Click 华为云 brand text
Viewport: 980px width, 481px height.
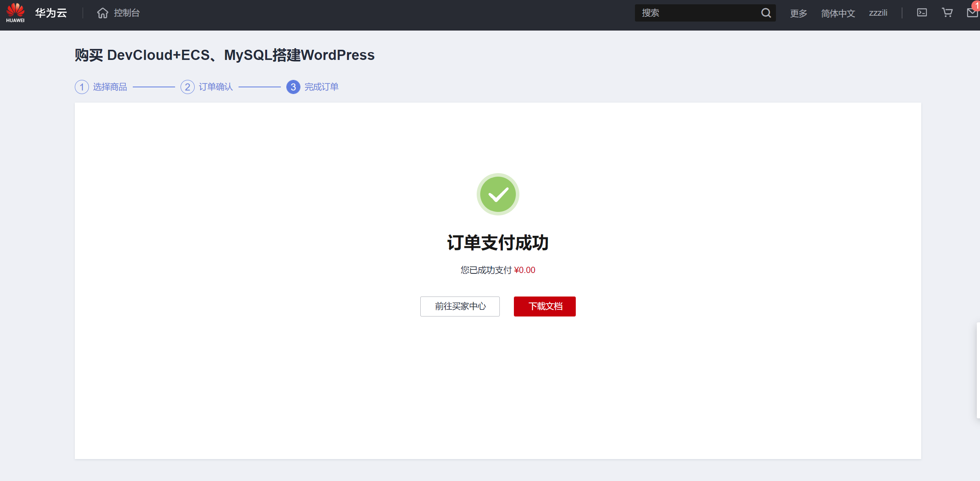[x=51, y=13]
